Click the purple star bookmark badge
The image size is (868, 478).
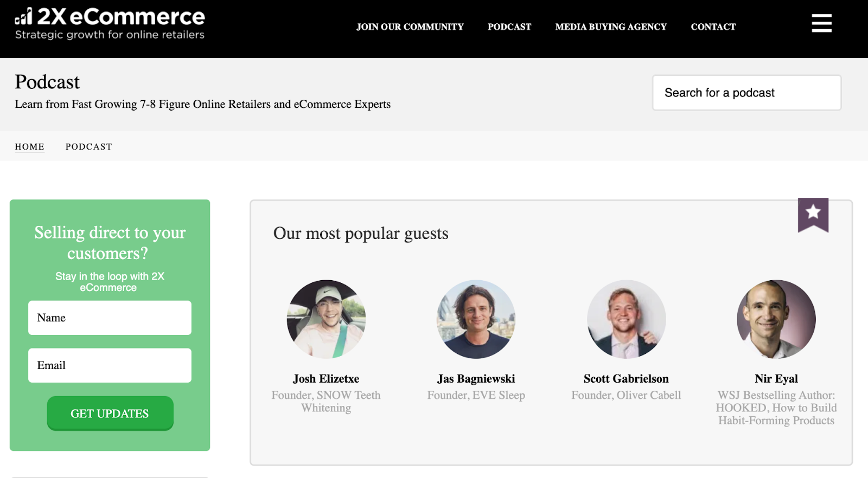point(813,215)
